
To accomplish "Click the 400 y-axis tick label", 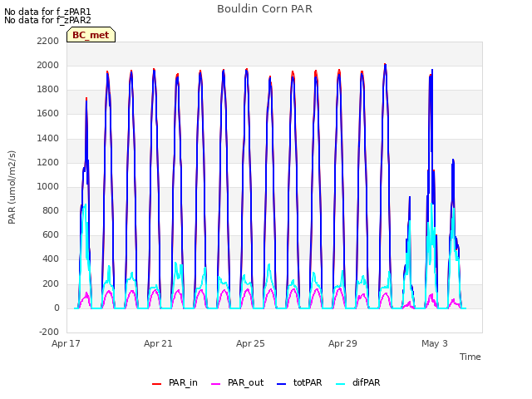I will click(x=51, y=259).
